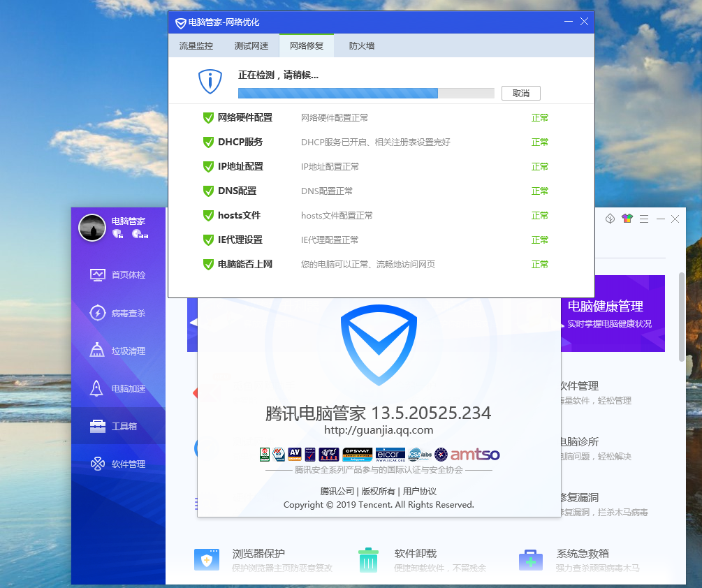Image resolution: width=702 pixels, height=588 pixels.
Task: Click the main window vertical scrollbar
Action: (x=682, y=317)
